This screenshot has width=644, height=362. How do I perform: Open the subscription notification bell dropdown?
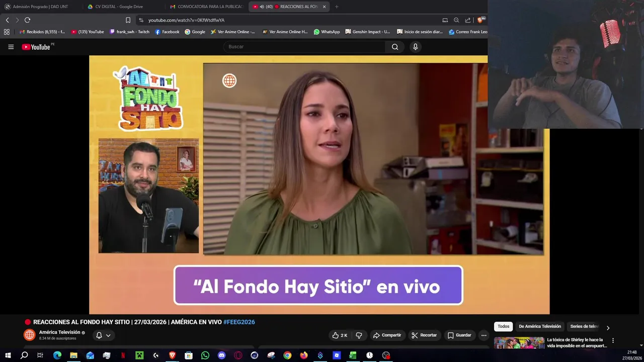pyautogui.click(x=103, y=335)
